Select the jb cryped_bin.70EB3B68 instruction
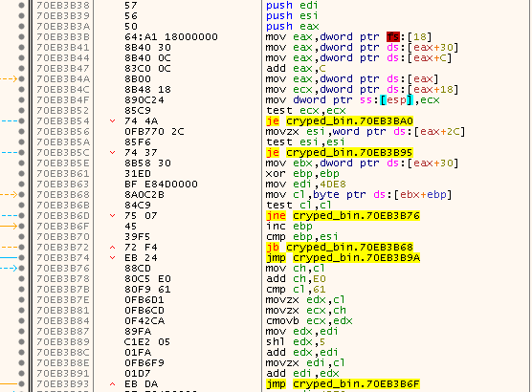Viewport: 532px width, 392px height. point(340,248)
